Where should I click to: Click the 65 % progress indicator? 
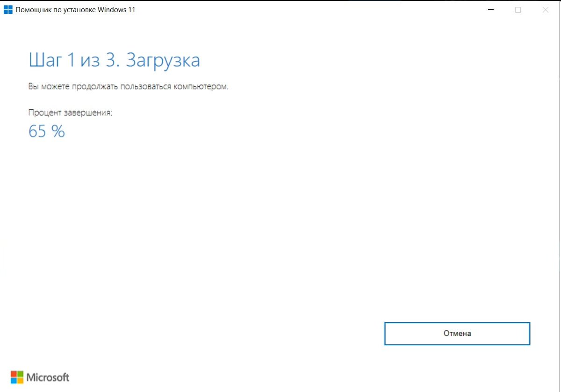pyautogui.click(x=46, y=131)
